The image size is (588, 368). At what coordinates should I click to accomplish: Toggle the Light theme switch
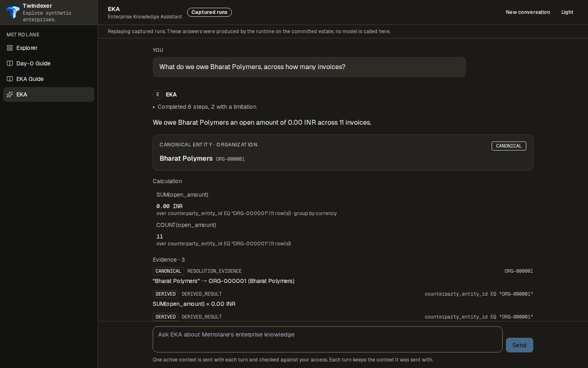[567, 12]
